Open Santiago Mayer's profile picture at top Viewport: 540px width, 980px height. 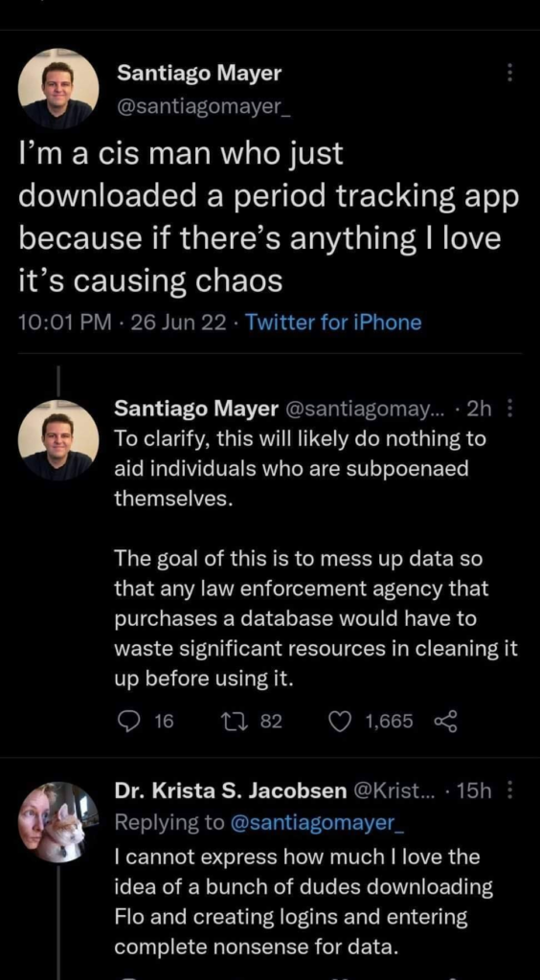[58, 87]
